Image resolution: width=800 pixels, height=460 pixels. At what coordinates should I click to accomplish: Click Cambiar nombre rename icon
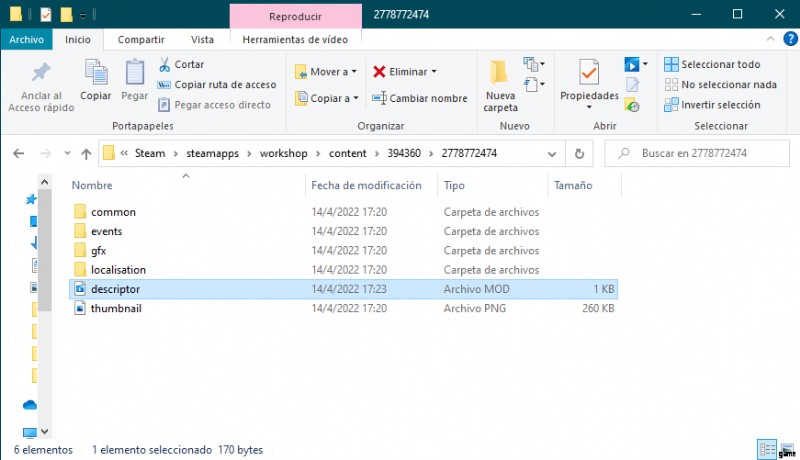379,98
